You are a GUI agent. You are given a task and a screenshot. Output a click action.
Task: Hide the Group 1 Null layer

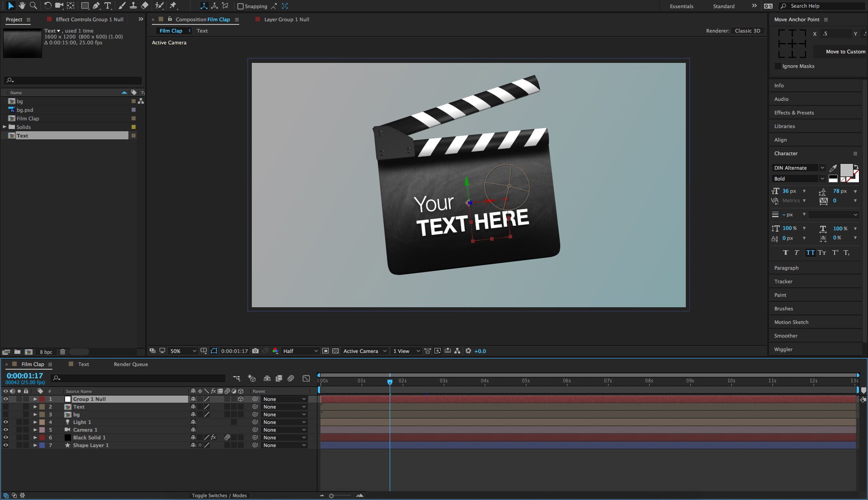(x=6, y=399)
